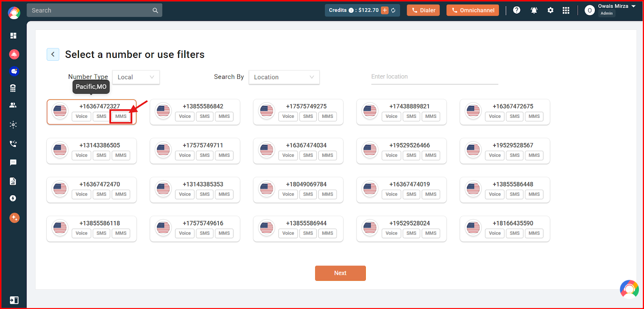Select number +16367472675
This screenshot has height=309, width=644.
coord(505,112)
